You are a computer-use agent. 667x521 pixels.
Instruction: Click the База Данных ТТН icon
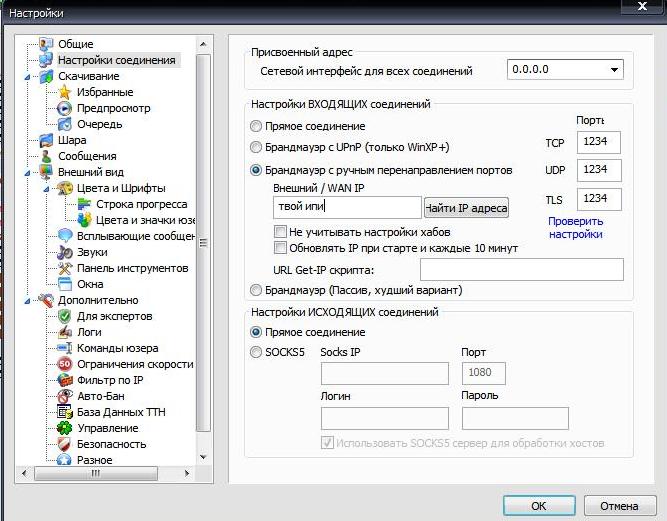65,412
